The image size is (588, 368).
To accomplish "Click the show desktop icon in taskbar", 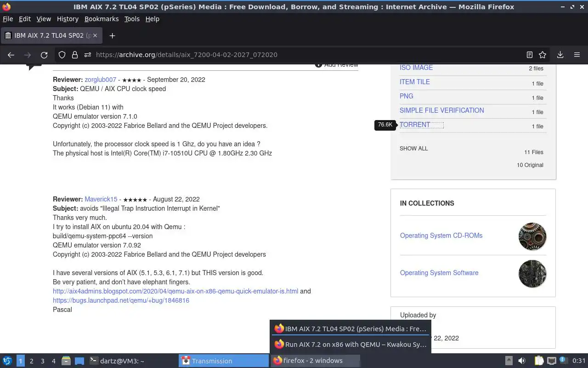I will coord(79,361).
